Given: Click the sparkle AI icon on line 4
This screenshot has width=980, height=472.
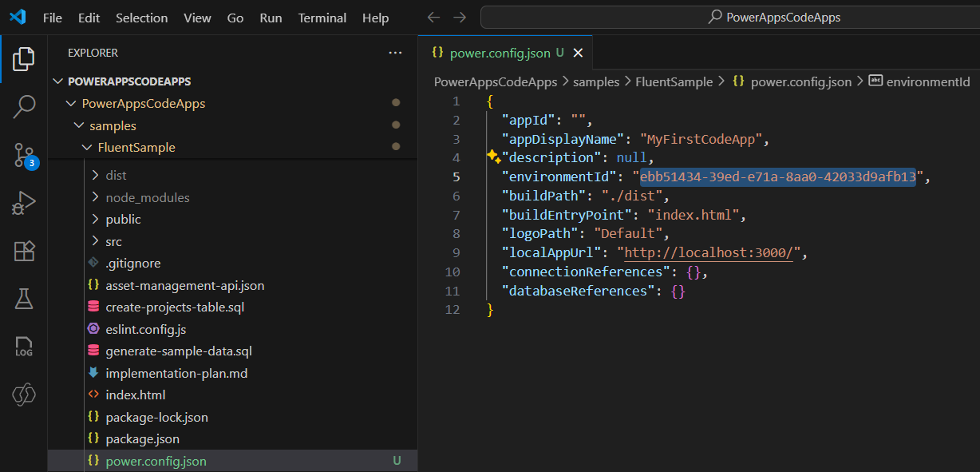Looking at the screenshot, I should (493, 157).
